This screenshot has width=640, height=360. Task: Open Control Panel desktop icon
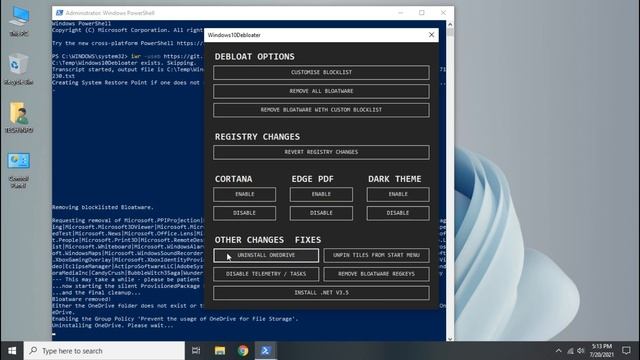[x=19, y=171]
